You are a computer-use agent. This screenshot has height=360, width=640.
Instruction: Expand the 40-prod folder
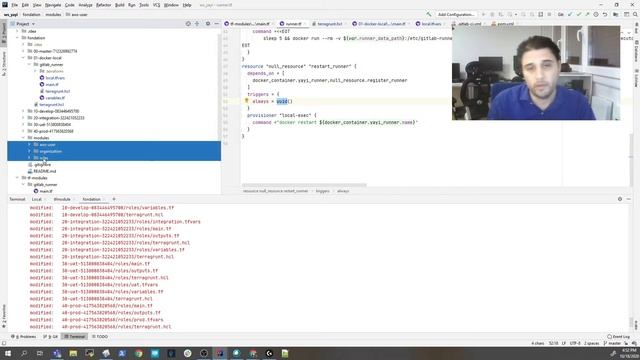pyautogui.click(x=23, y=131)
